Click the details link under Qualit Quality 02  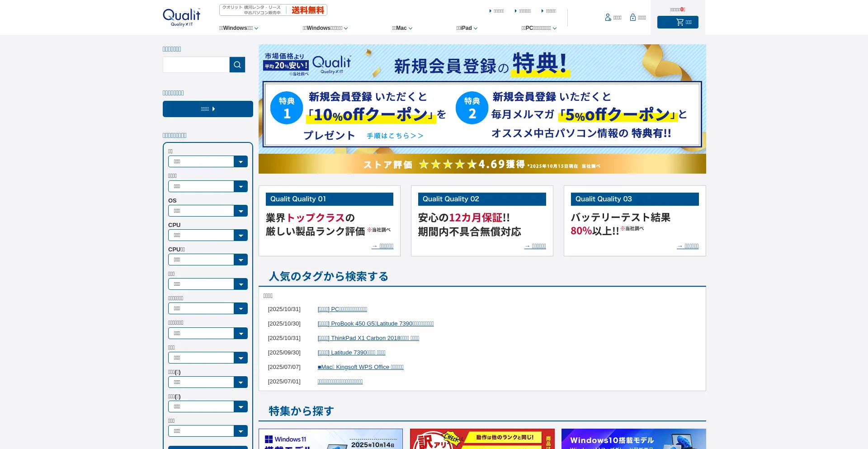pos(535,246)
